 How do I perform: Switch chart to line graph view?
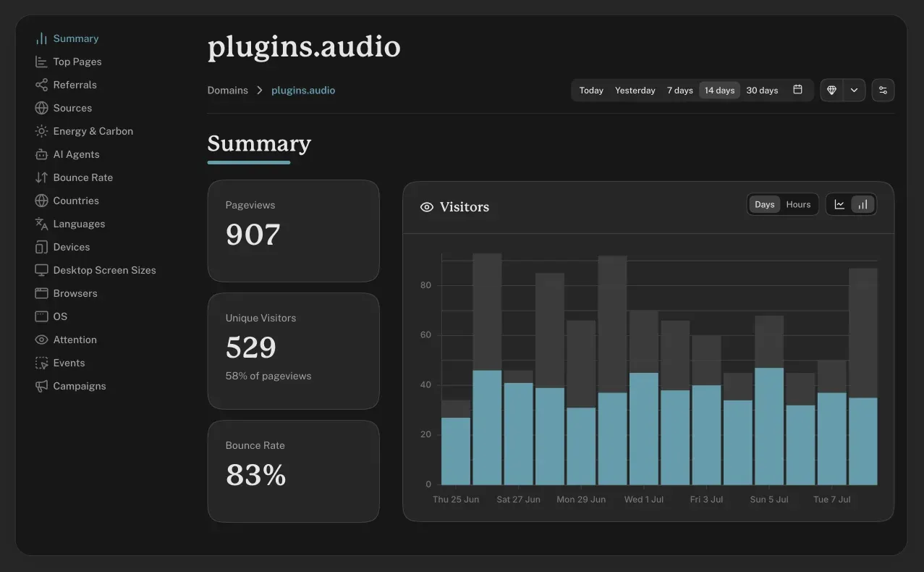point(839,204)
